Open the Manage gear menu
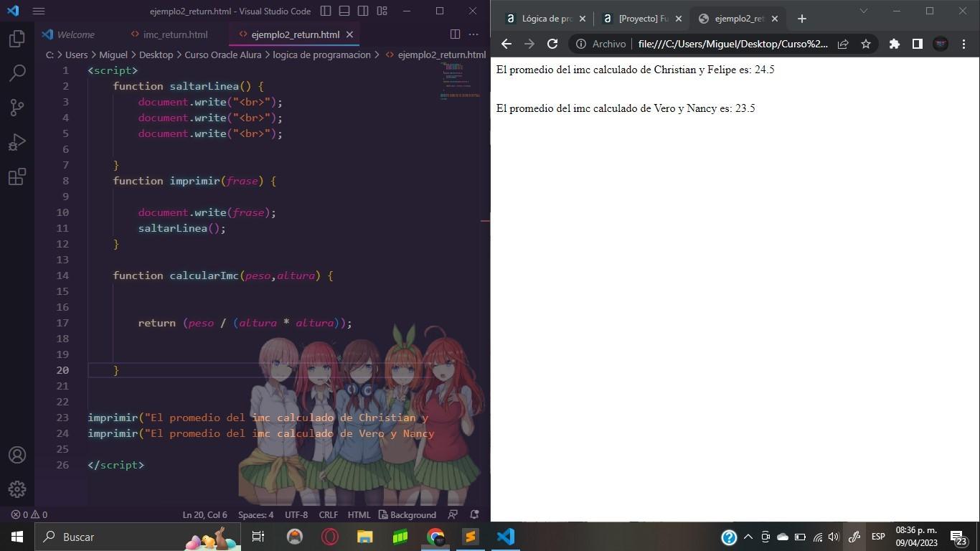980x551 pixels. coord(17,489)
